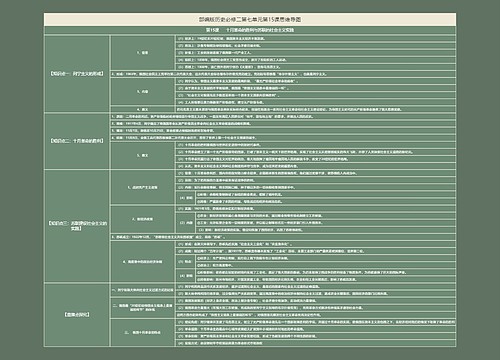Click the '2. 形成: 1903年' row in 知识点一
500x360 pixels.
click(283, 74)
